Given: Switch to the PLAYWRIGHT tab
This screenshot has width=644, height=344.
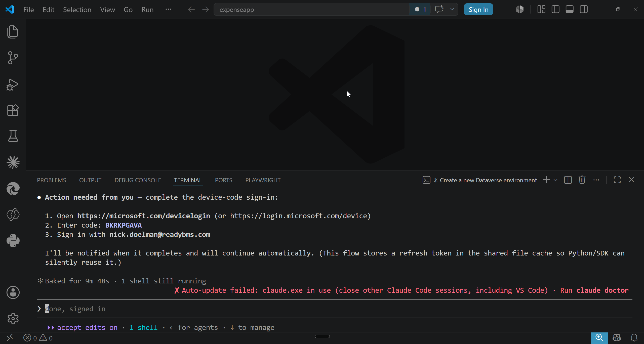Looking at the screenshot, I should 263,180.
